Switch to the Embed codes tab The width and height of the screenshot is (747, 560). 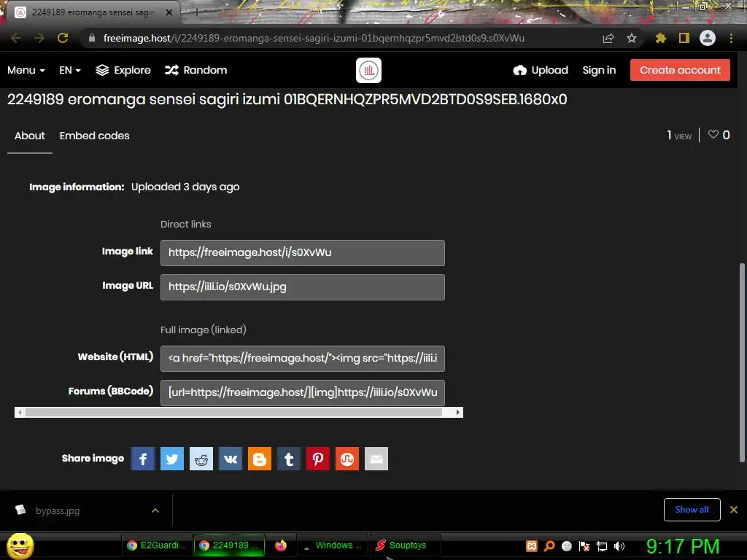[94, 136]
